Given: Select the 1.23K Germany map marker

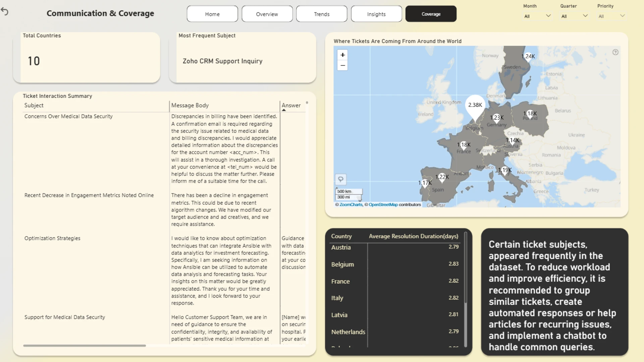Looking at the screenshot, I should [x=497, y=118].
